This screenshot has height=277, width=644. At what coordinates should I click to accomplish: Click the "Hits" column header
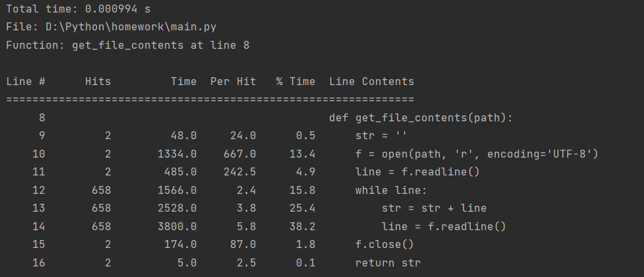98,82
